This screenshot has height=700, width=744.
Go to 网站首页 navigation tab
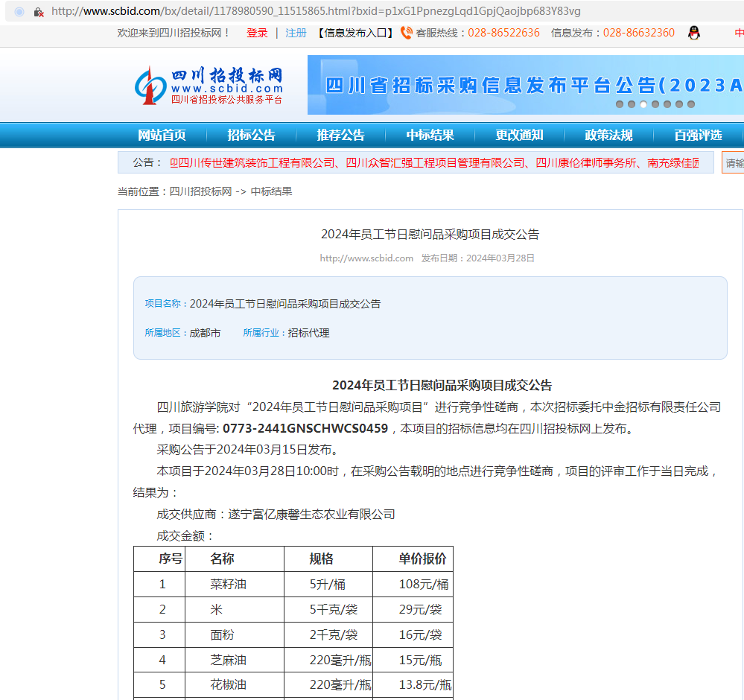162,136
